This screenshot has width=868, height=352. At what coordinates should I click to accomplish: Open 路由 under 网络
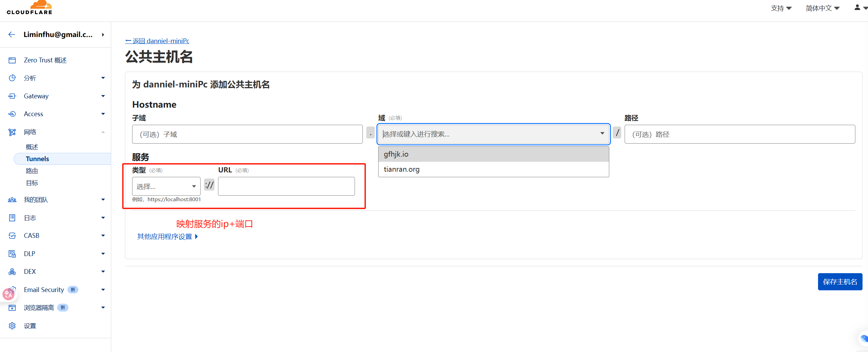[32, 171]
